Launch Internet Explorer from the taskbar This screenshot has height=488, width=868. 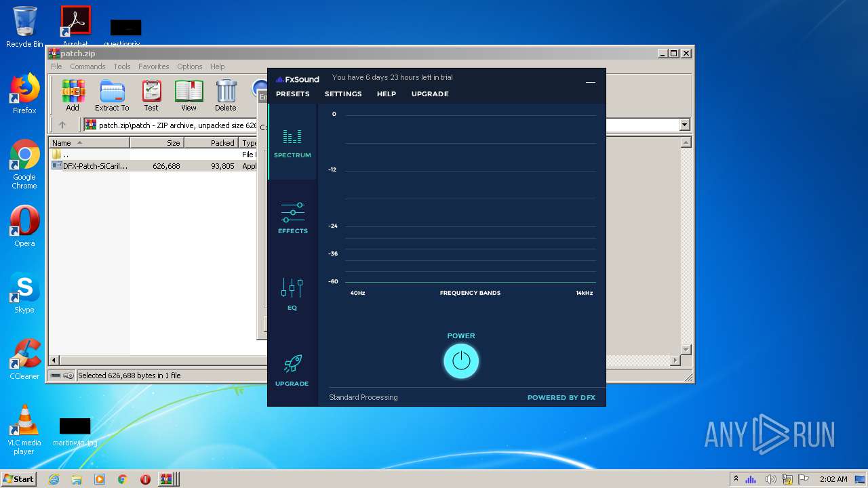point(54,479)
